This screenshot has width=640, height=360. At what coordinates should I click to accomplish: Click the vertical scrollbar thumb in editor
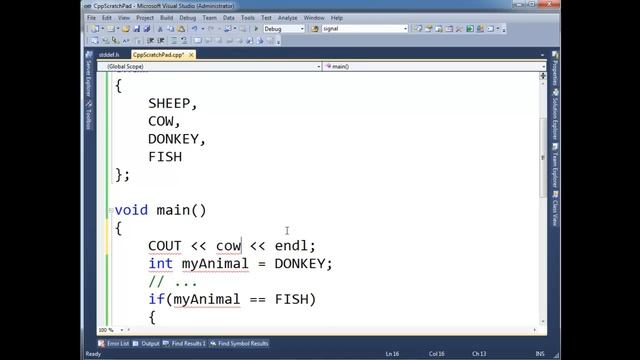[542, 158]
